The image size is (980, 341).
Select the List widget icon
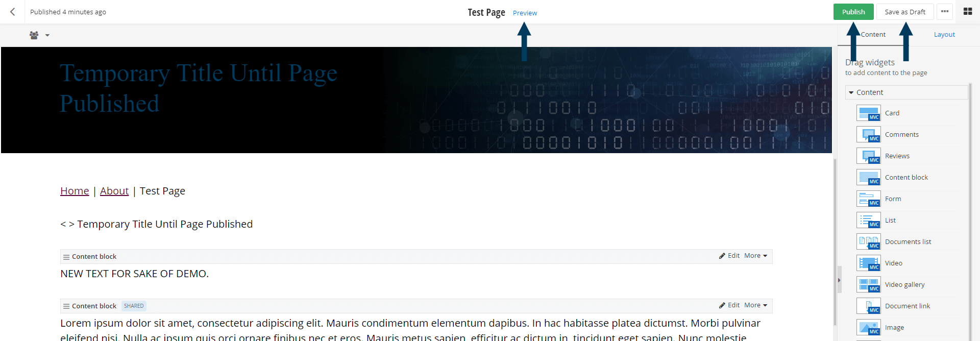868,221
